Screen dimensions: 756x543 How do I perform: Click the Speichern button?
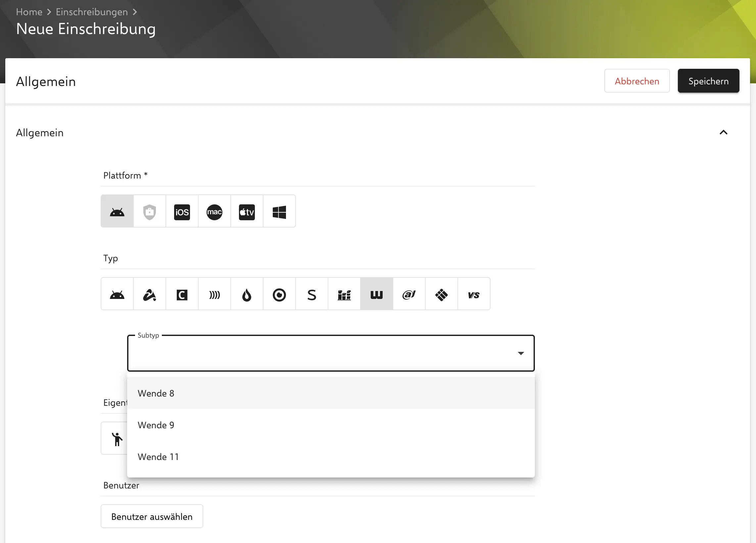pos(708,81)
